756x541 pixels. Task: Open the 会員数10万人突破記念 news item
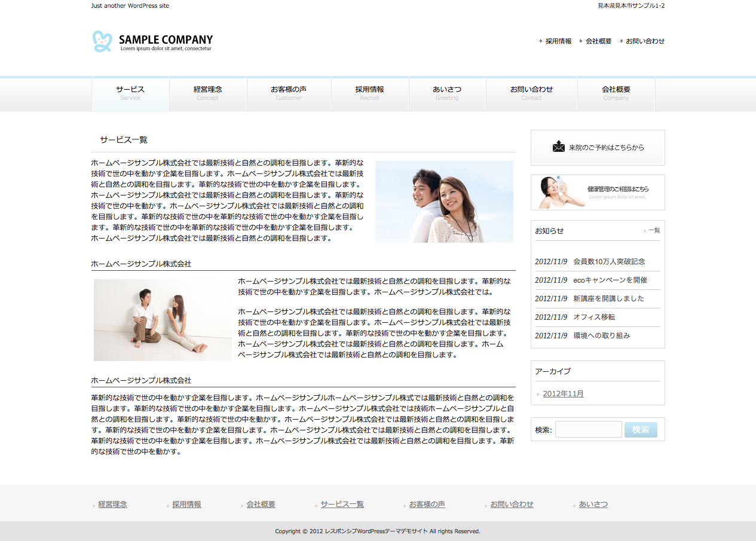click(x=609, y=261)
